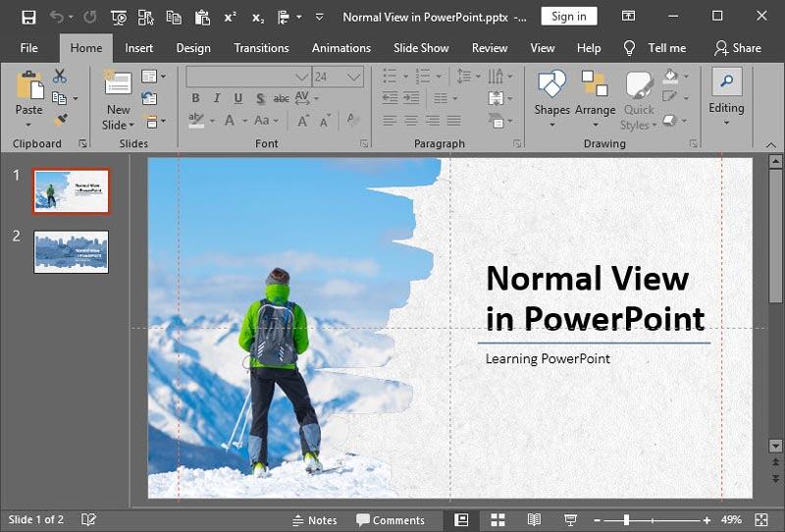
Task: Click Convert to SmartArt icon
Action: tap(496, 120)
